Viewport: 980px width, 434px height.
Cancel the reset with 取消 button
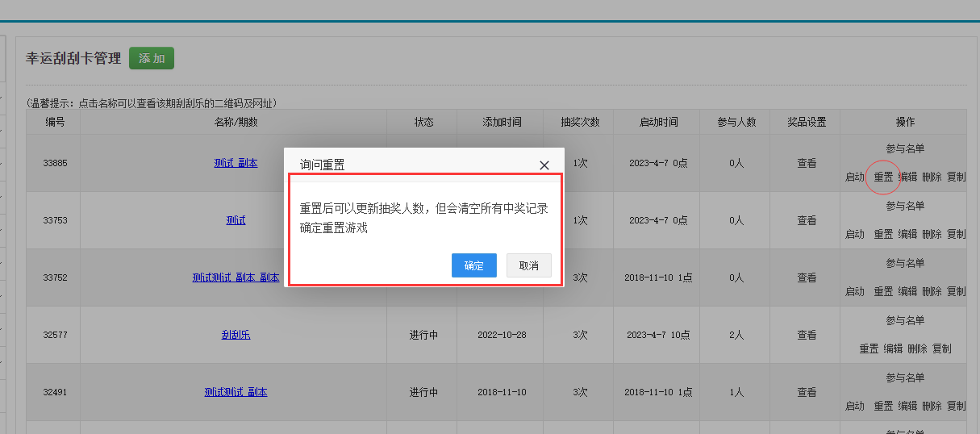coord(528,265)
